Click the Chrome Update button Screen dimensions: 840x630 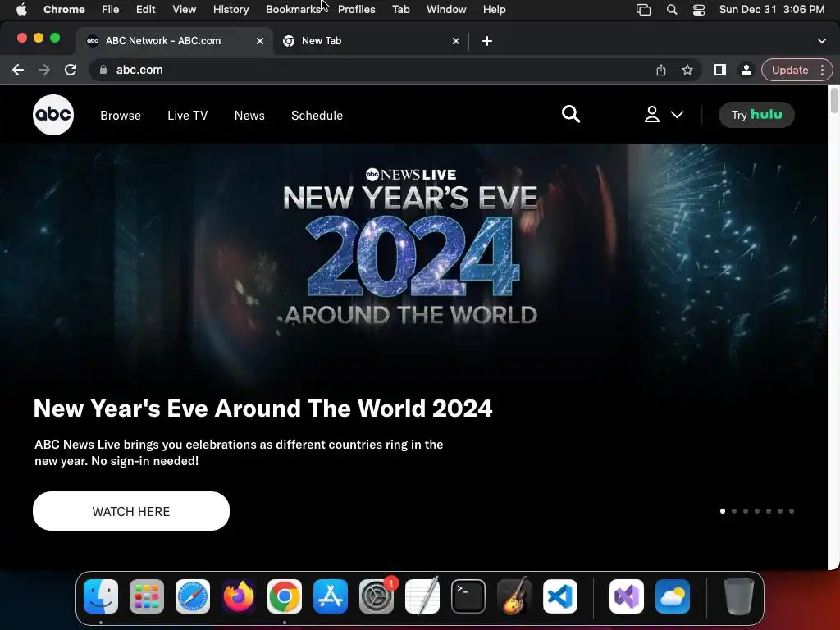pyautogui.click(x=790, y=71)
